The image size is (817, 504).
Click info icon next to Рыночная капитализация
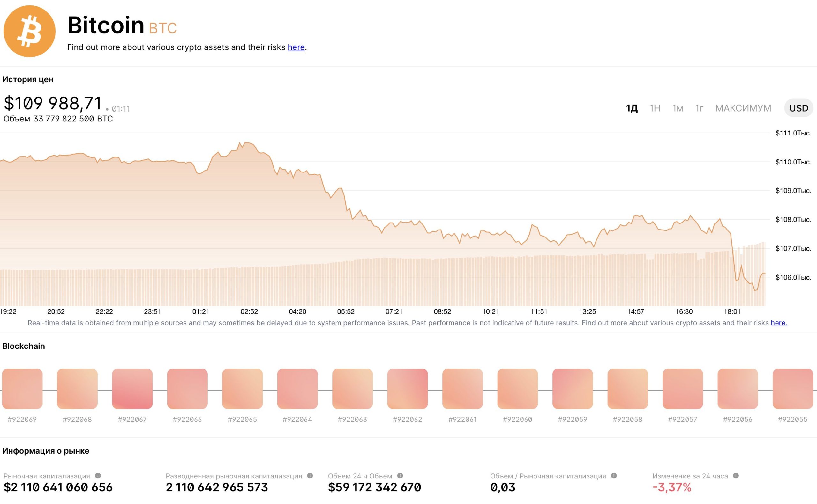(98, 476)
